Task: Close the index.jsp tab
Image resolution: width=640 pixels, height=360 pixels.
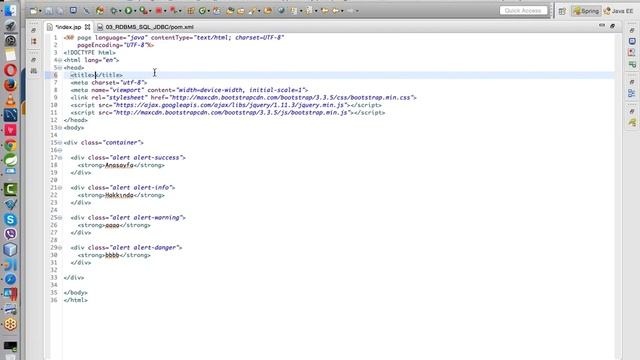Action: pyautogui.click(x=87, y=27)
